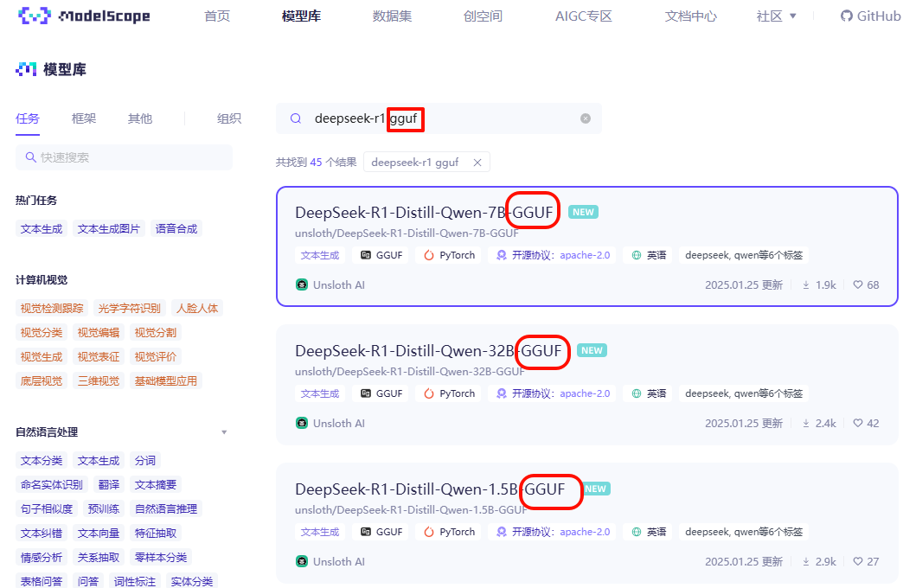The image size is (903, 588).
Task: Click the apache-2.0 license tag on the 1.5B card
Action: (553, 532)
